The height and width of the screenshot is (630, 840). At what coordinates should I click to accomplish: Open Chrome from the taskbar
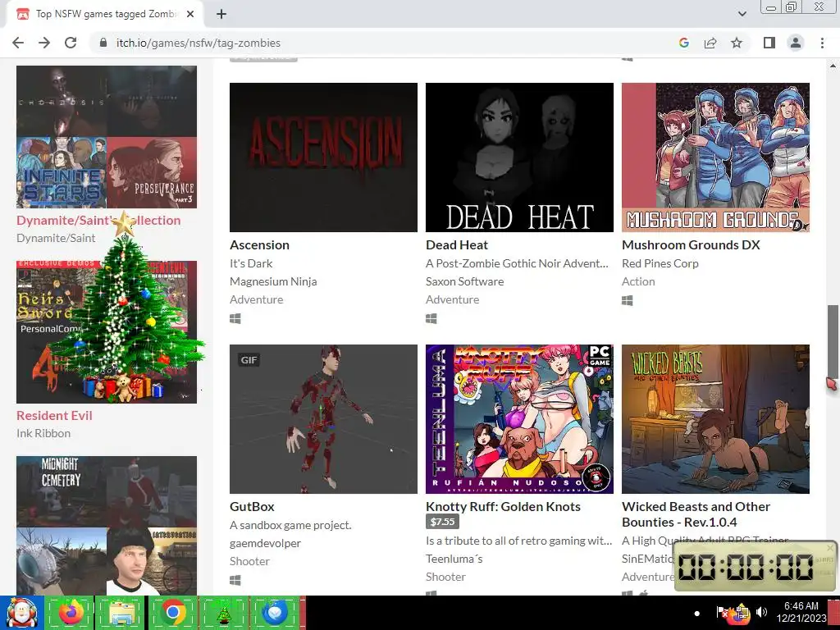click(x=172, y=613)
